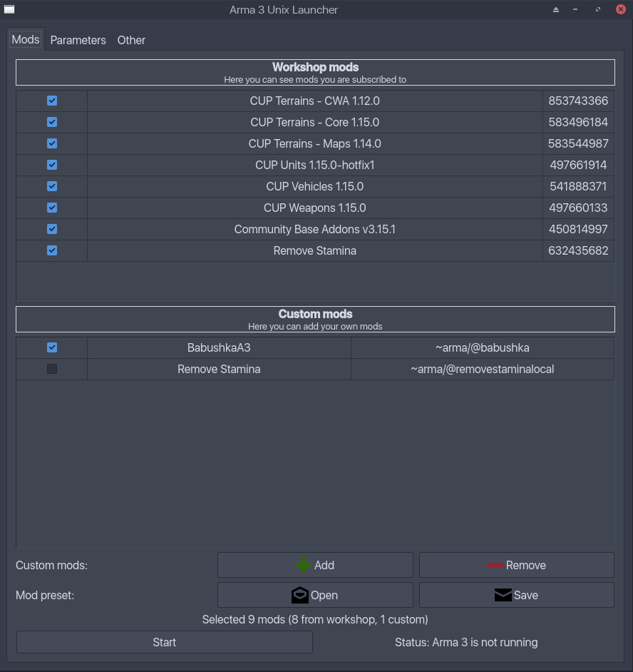
Task: Minimize the Arma 3 Unix Launcher window
Action: (575, 9)
